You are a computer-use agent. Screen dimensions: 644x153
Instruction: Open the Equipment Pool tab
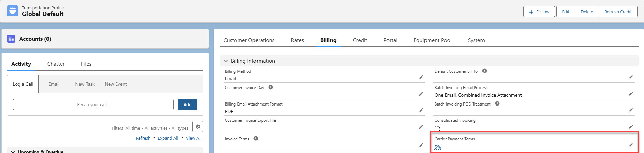coord(432,40)
